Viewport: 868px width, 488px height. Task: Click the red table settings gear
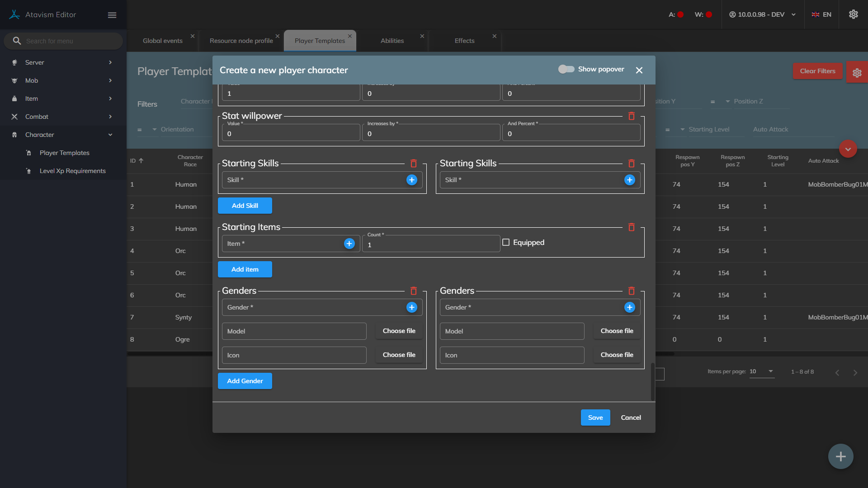(857, 72)
